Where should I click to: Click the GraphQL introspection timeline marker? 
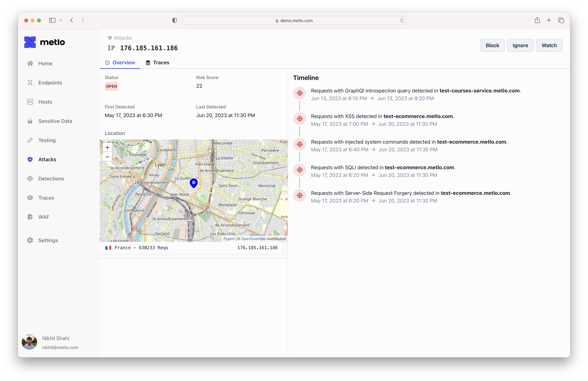(x=299, y=93)
